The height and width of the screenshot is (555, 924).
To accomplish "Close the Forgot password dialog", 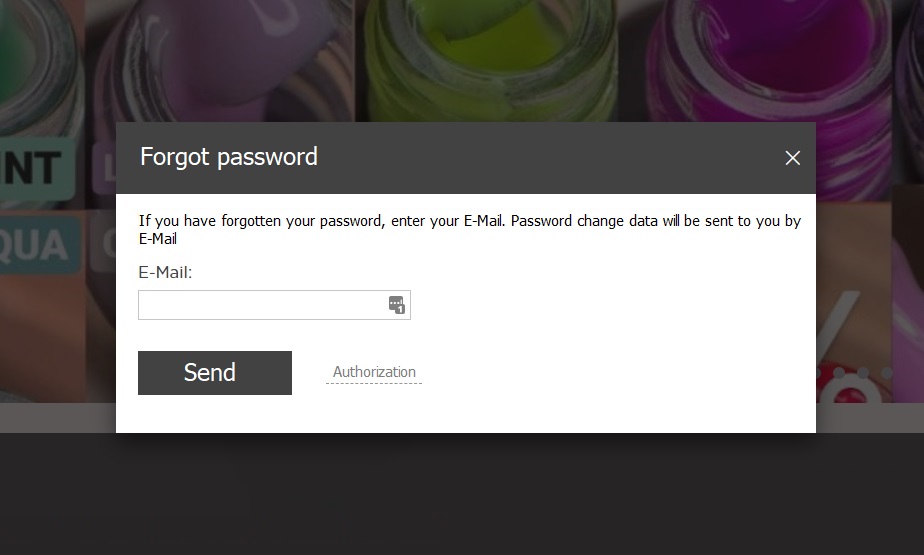I will click(793, 158).
